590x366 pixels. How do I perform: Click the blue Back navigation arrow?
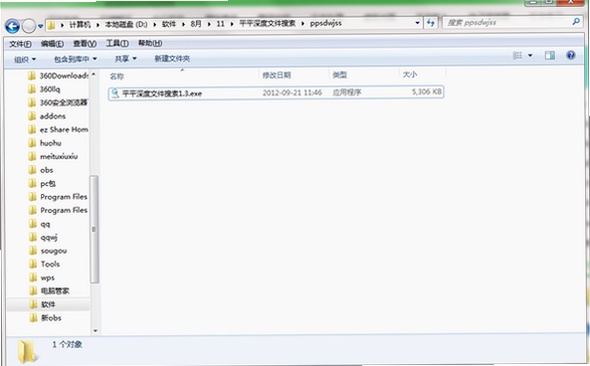point(12,26)
